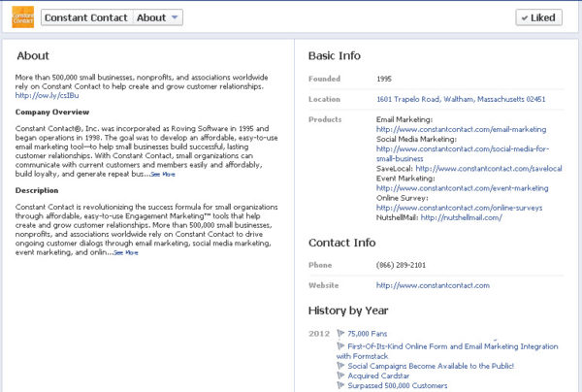This screenshot has height=392, width=582.
Task: Click the Contact Info heading
Action: tap(341, 243)
